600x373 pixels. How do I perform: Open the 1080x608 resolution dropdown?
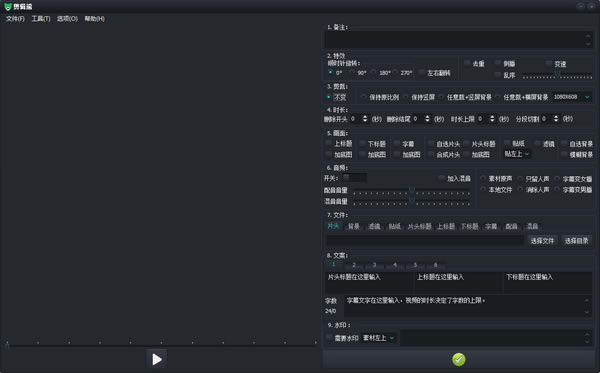coord(572,97)
